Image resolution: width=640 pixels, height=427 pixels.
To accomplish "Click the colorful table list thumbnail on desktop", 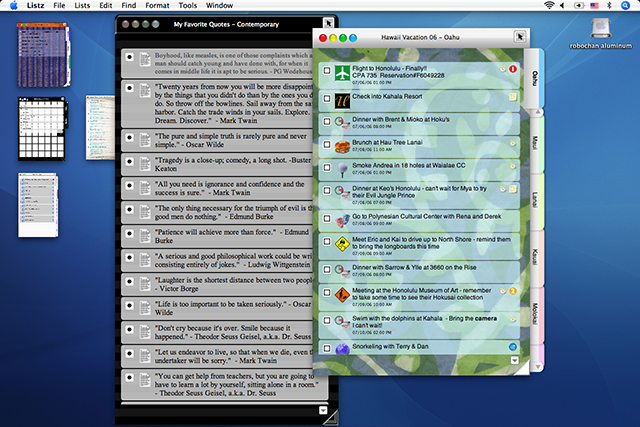I will [x=43, y=55].
